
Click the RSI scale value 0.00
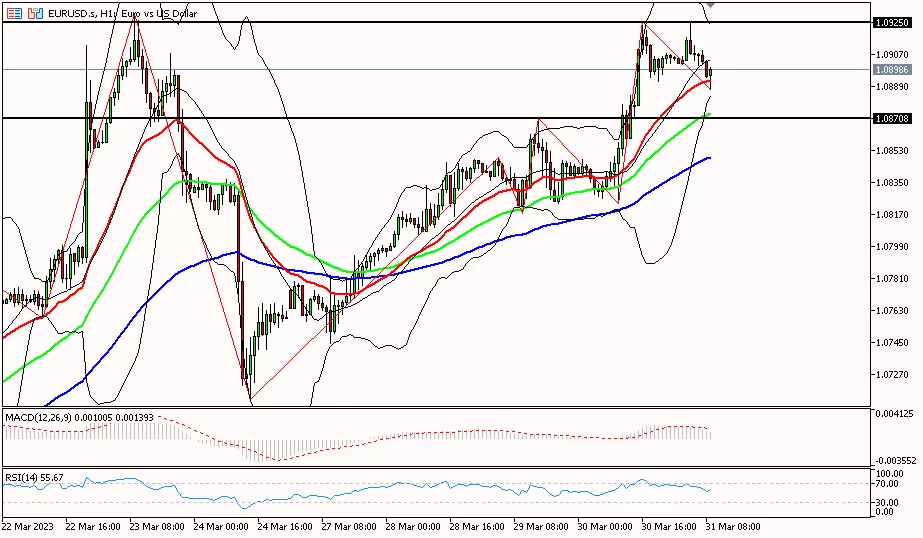[x=885, y=512]
